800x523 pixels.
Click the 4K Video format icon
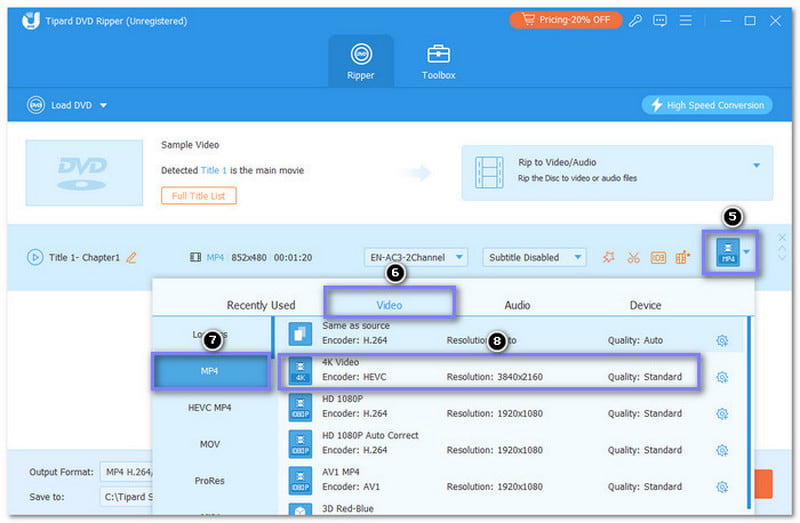pyautogui.click(x=301, y=371)
